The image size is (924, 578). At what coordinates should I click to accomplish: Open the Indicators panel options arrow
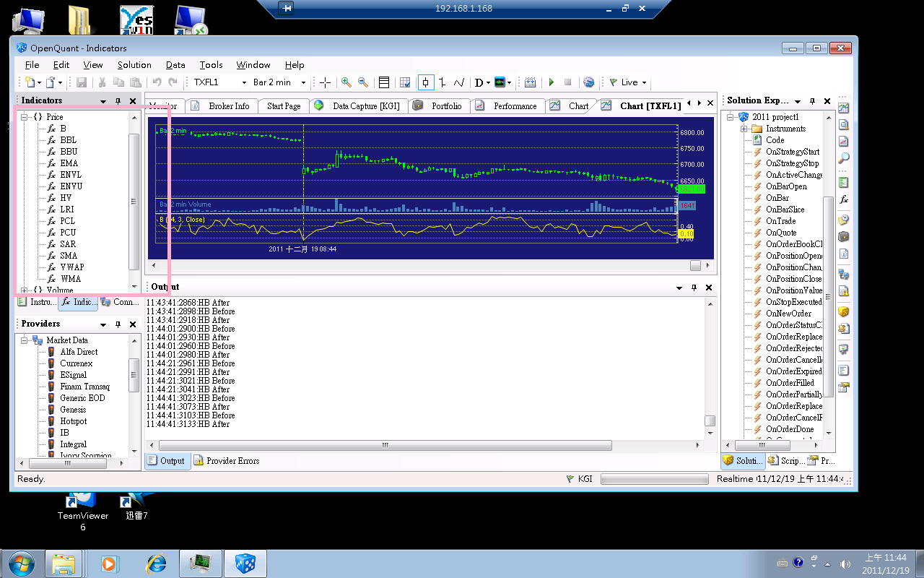[x=104, y=101]
